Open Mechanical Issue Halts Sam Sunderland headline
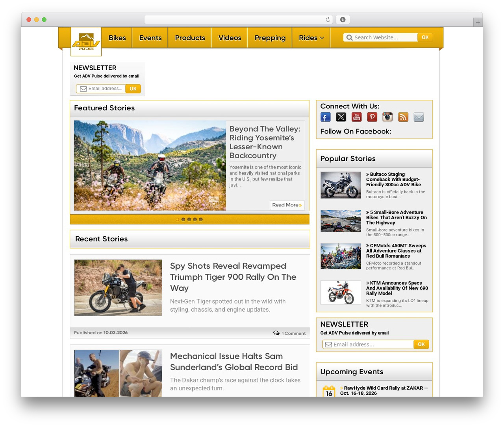 click(234, 362)
